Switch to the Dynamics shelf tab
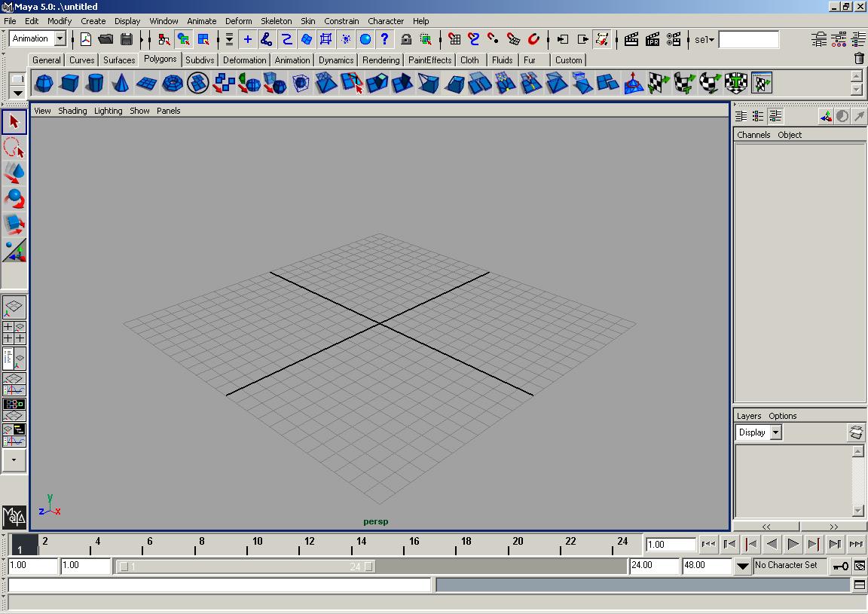Viewport: 868px width, 614px height. 336,60
